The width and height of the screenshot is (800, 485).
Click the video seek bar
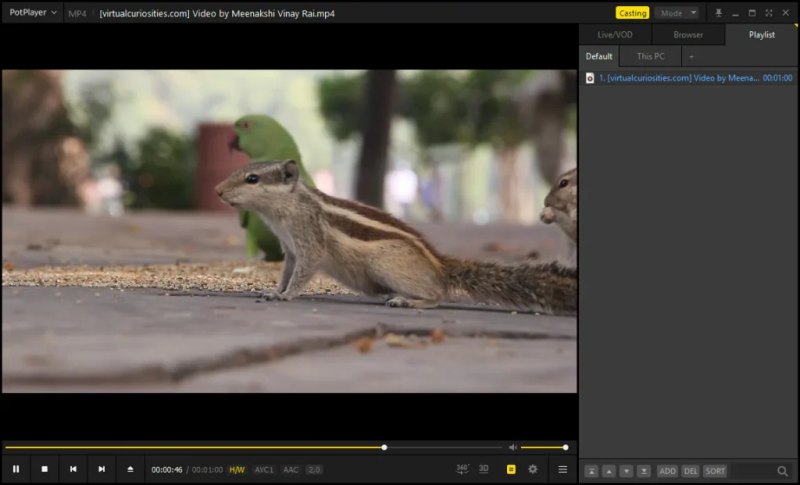click(x=254, y=447)
